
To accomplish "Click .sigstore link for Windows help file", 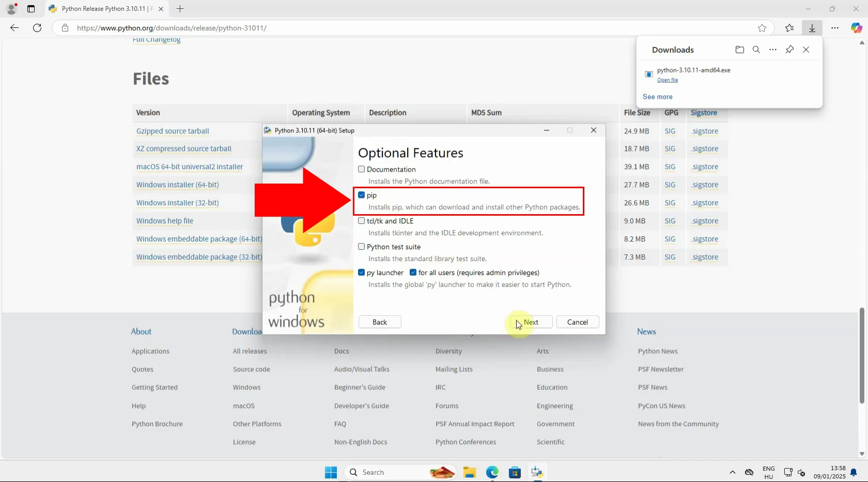I will 705,221.
